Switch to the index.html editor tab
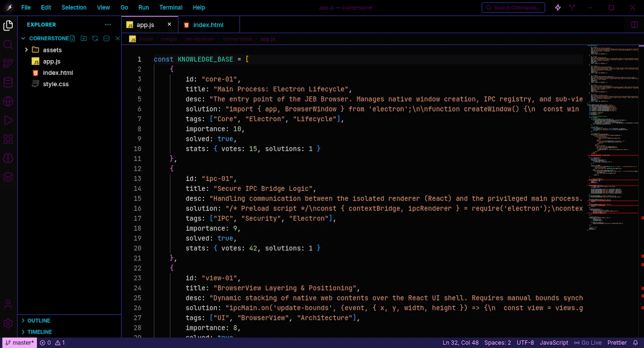 click(x=208, y=25)
